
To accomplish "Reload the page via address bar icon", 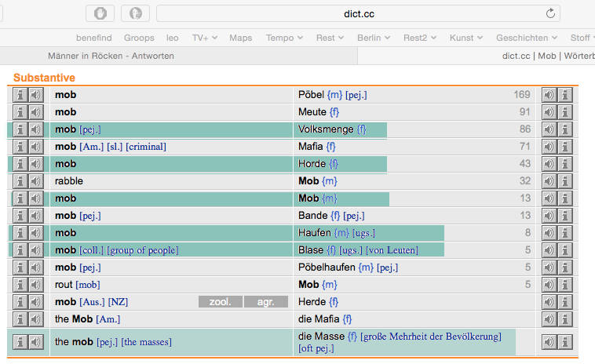I will coord(550,13).
